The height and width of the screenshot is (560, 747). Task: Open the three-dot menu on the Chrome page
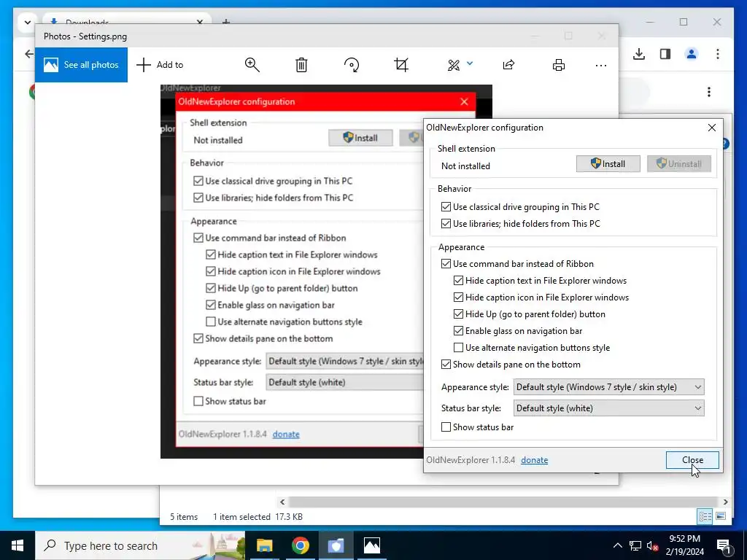[709, 91]
